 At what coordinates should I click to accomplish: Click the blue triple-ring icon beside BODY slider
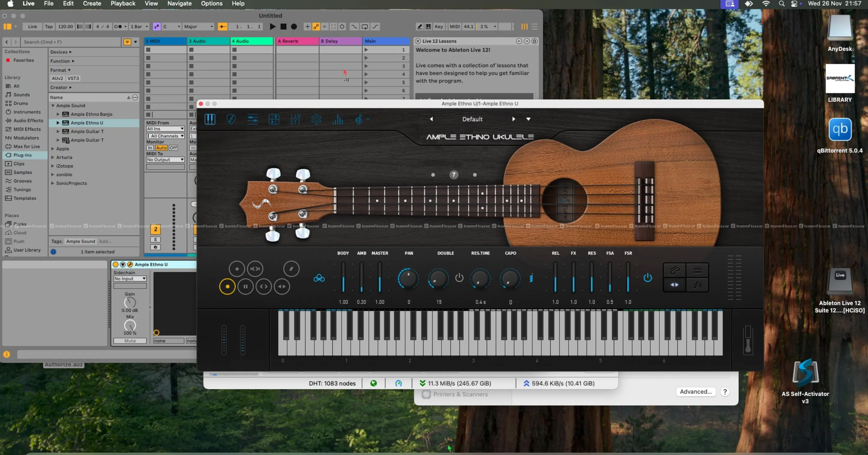(319, 278)
